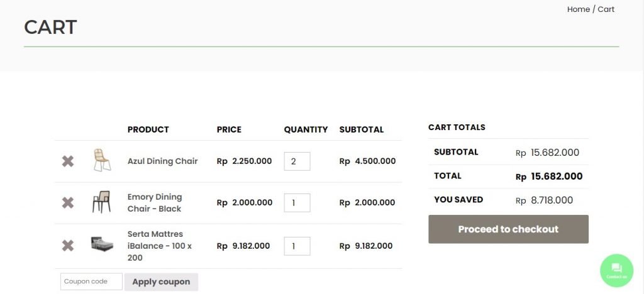Viewport: 644px width, 294px height.
Task: Remove Emory Dining Chair from cart
Action: click(68, 203)
